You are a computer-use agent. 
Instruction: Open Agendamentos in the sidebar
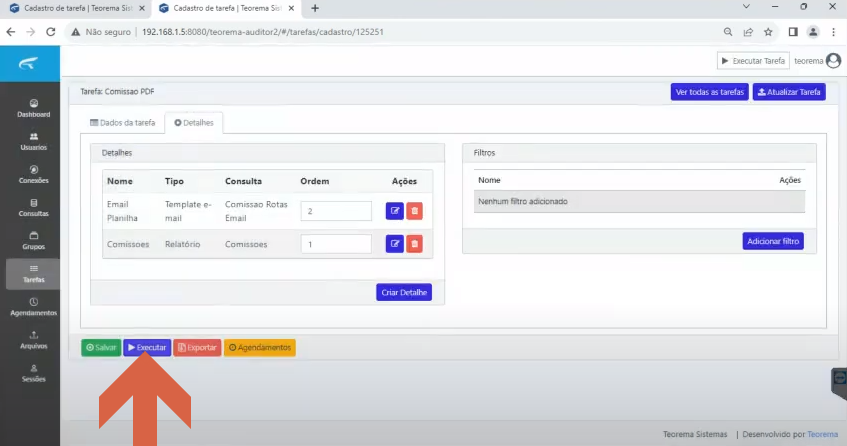tap(33, 307)
